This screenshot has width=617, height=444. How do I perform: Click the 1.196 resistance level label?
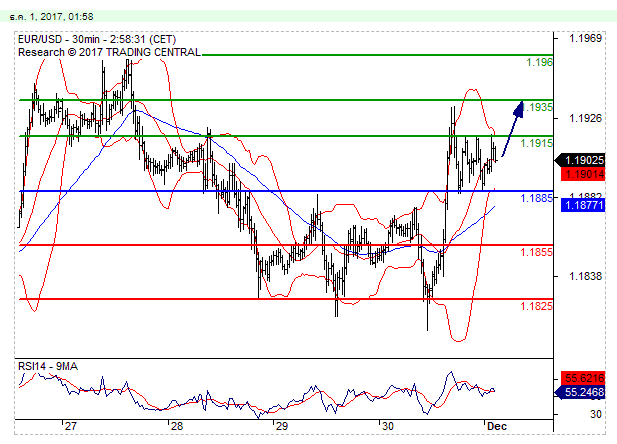point(539,62)
